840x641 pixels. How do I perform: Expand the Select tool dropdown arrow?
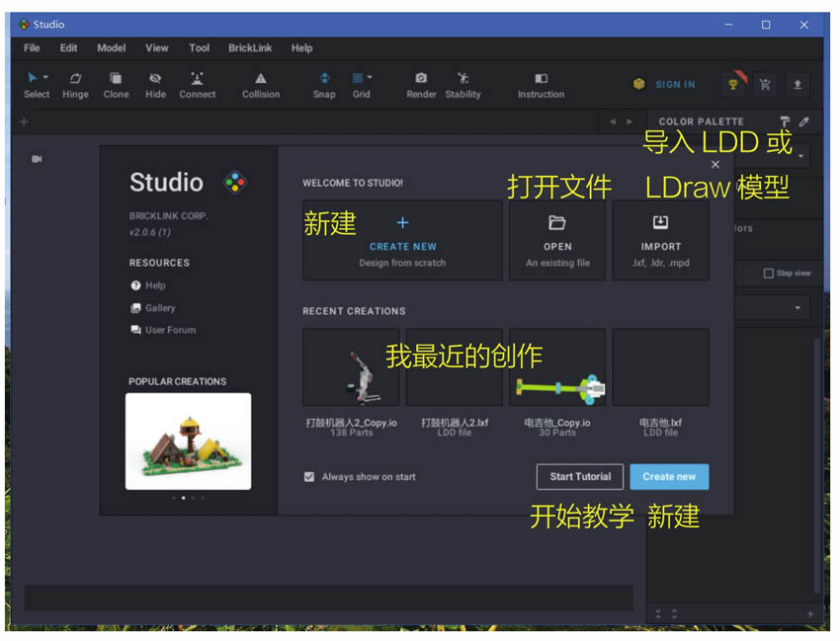[45, 77]
